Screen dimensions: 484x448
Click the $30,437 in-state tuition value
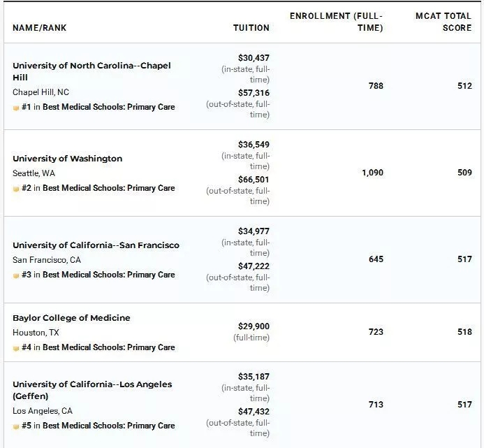(x=254, y=58)
